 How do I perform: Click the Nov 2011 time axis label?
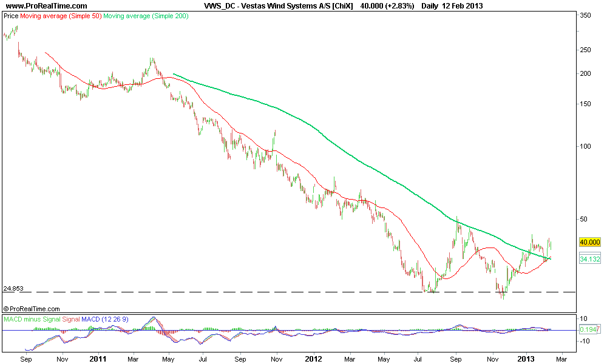(276, 359)
